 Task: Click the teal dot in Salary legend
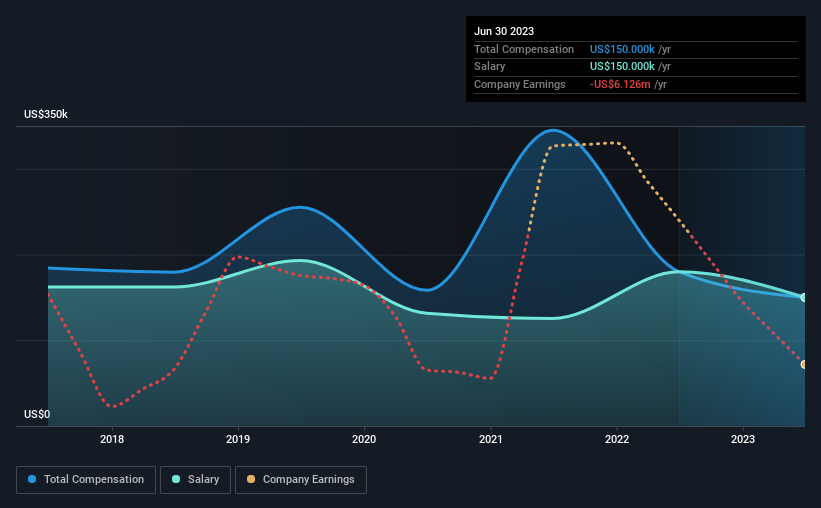[176, 479]
